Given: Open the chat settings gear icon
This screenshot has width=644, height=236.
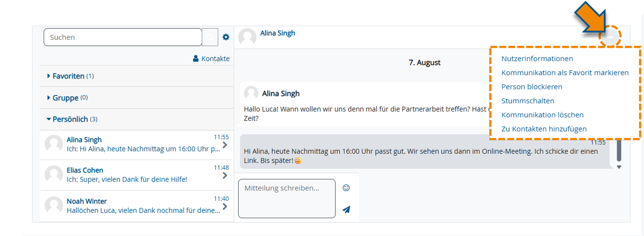Looking at the screenshot, I should tap(226, 37).
